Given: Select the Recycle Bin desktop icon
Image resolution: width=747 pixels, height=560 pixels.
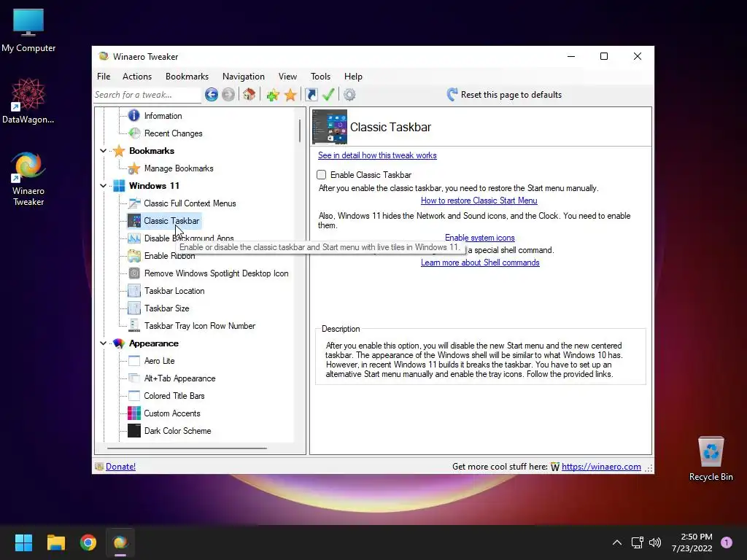Looking at the screenshot, I should (711, 459).
